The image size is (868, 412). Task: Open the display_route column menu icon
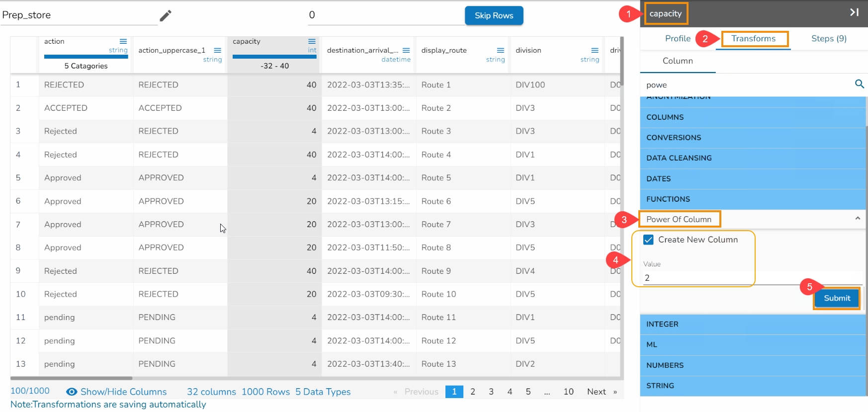pyautogui.click(x=501, y=50)
